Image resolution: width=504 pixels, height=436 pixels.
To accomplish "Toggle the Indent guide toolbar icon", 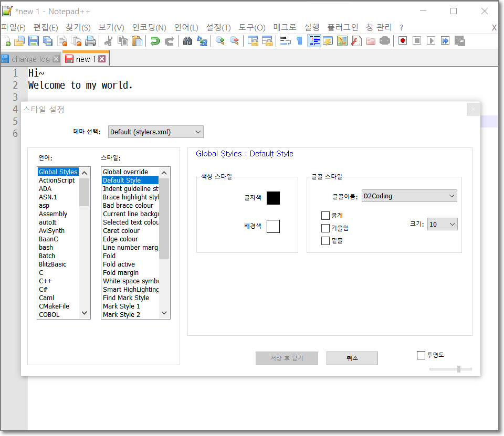I will click(314, 41).
